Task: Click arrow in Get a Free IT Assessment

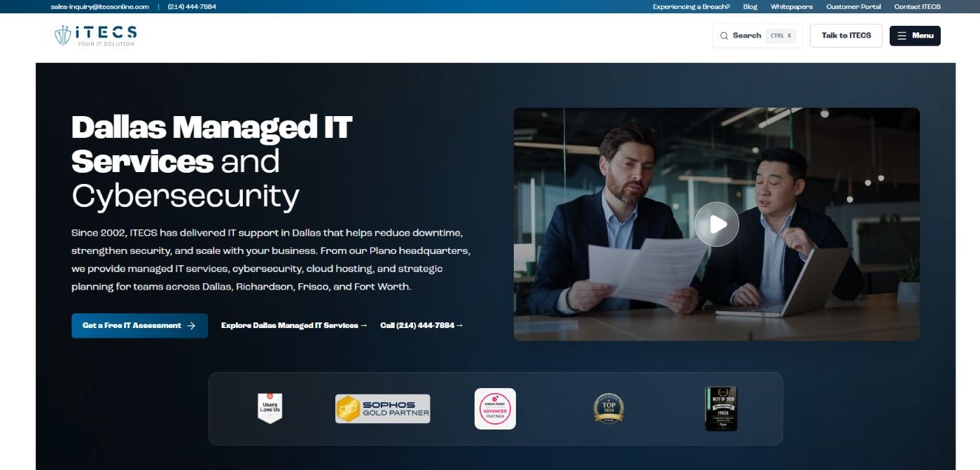Action: tap(191, 326)
